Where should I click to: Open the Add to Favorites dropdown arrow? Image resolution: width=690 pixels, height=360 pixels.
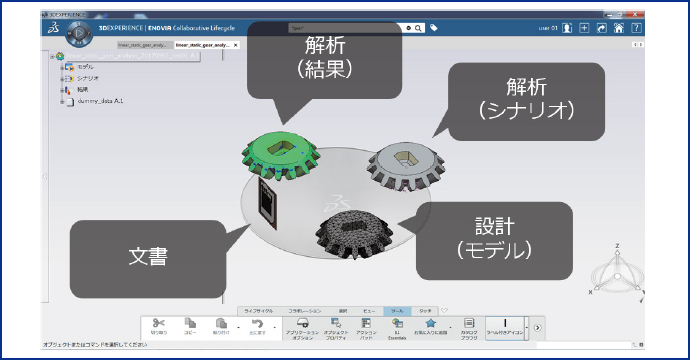click(450, 328)
